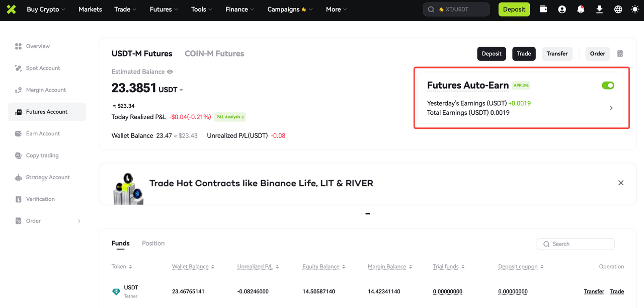
Task: Click the records icon next to Order button
Action: pos(620,54)
